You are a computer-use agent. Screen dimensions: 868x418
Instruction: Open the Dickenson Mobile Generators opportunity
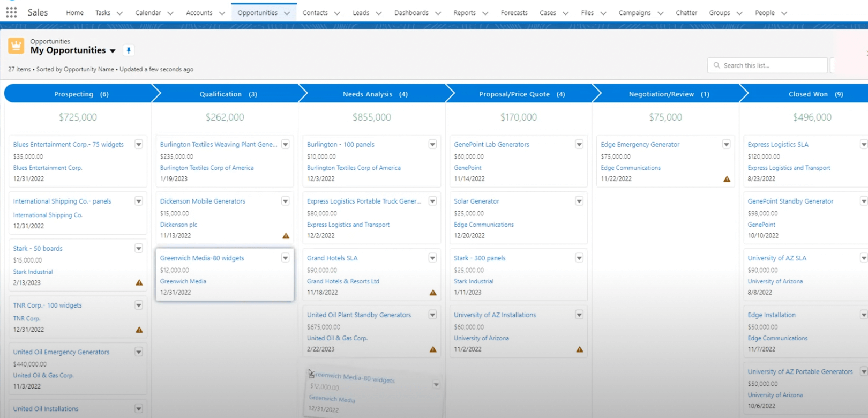203,201
